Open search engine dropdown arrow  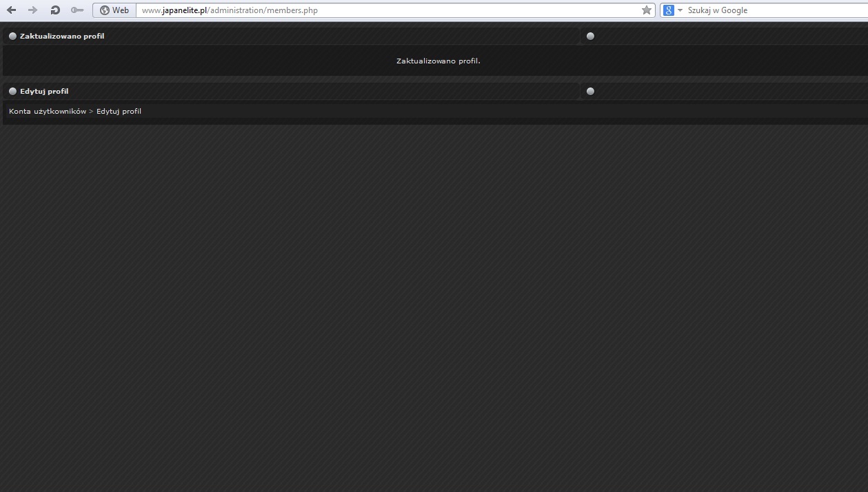tap(680, 10)
